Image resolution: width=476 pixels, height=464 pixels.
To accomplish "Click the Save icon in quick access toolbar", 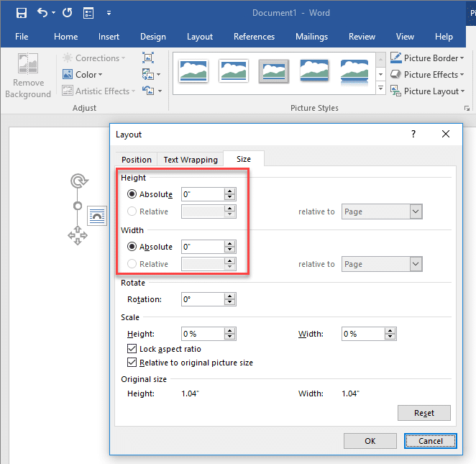I will [22, 13].
